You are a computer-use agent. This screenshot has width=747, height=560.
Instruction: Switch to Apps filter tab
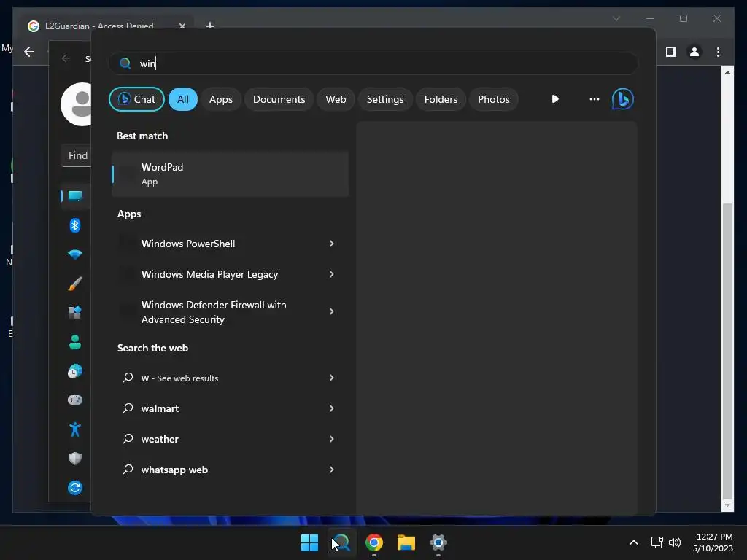tap(220, 99)
